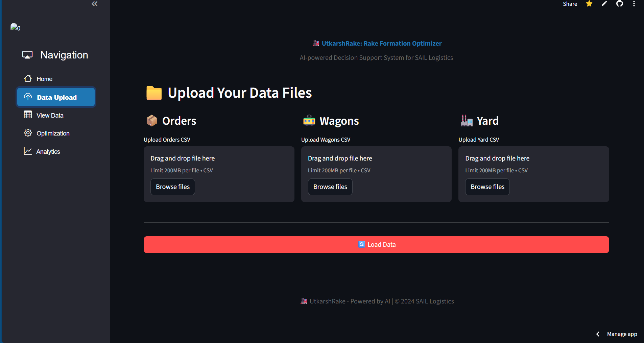Click the AI-powered Decision Support System subtitle

[x=376, y=58]
